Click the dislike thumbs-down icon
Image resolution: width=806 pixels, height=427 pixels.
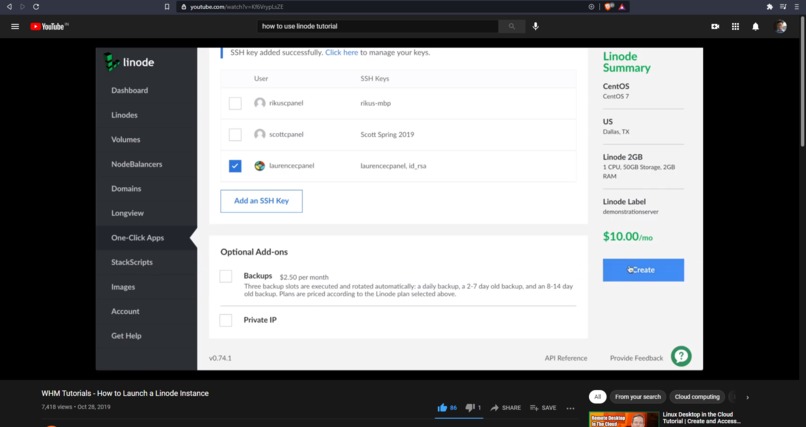[469, 407]
